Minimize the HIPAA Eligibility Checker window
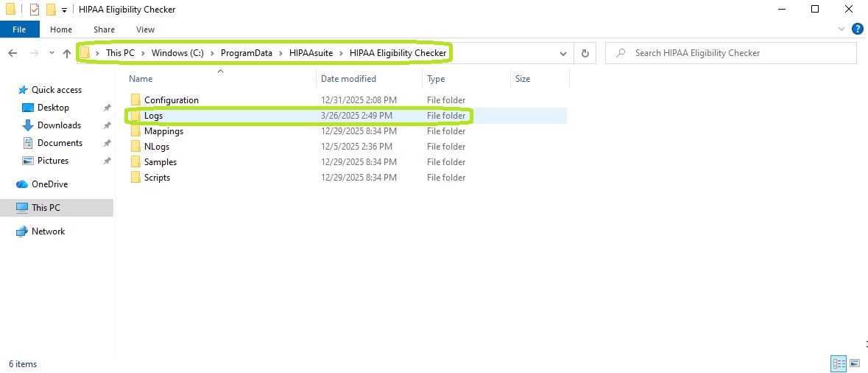Image resolution: width=868 pixels, height=373 pixels. pyautogui.click(x=781, y=10)
